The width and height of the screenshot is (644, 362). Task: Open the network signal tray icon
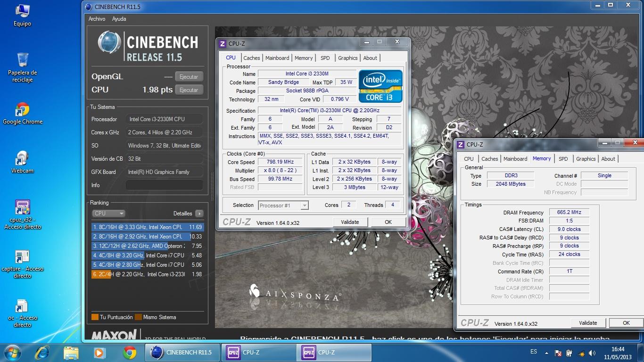[x=581, y=353]
